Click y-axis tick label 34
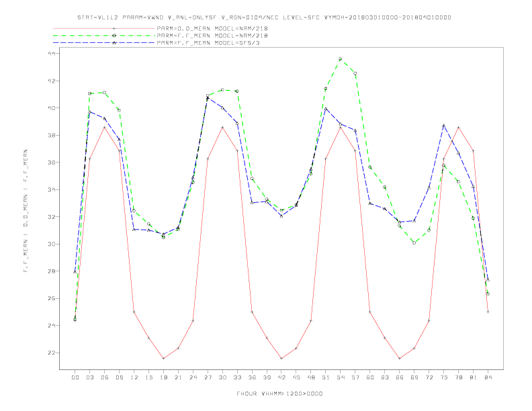Image resolution: width=532 pixels, height=411 pixels. click(x=52, y=189)
